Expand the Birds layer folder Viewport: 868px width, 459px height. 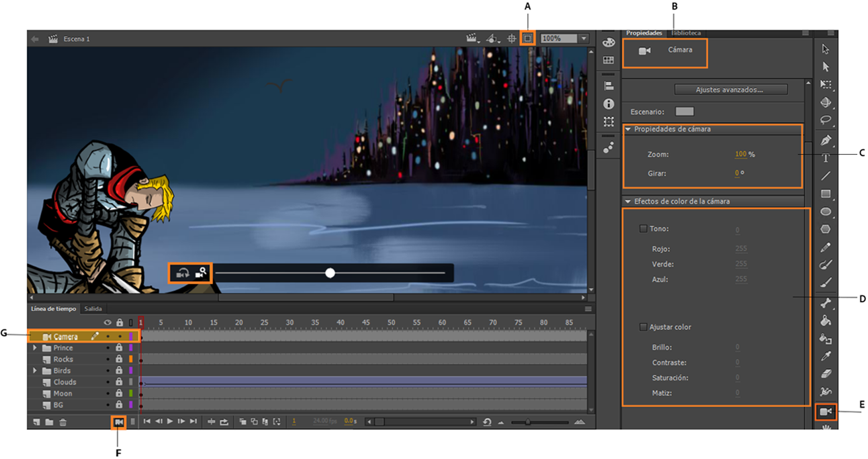tap(35, 370)
